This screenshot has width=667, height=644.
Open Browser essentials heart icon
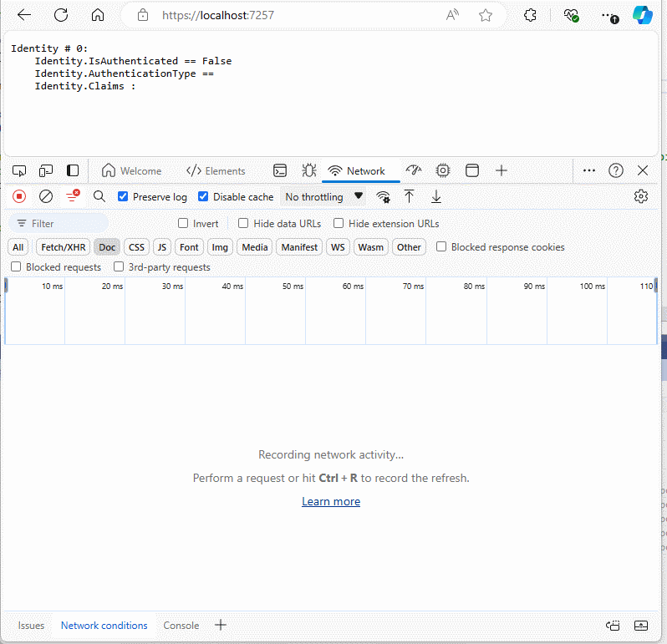pyautogui.click(x=571, y=15)
